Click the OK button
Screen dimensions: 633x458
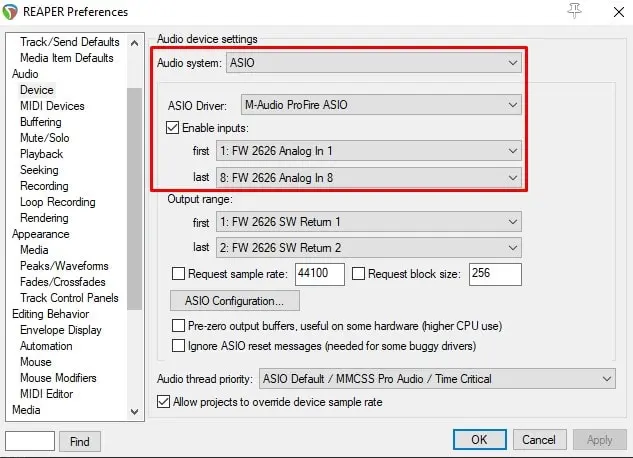(480, 439)
